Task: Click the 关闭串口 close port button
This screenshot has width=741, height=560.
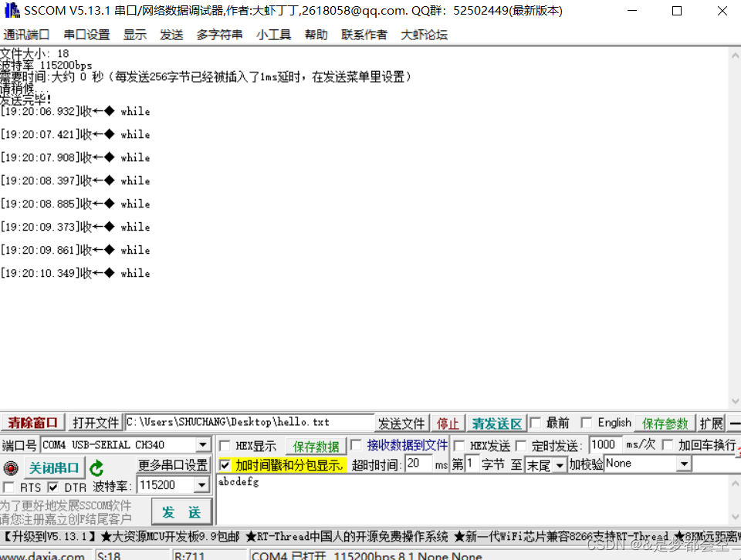Action: click(x=53, y=467)
